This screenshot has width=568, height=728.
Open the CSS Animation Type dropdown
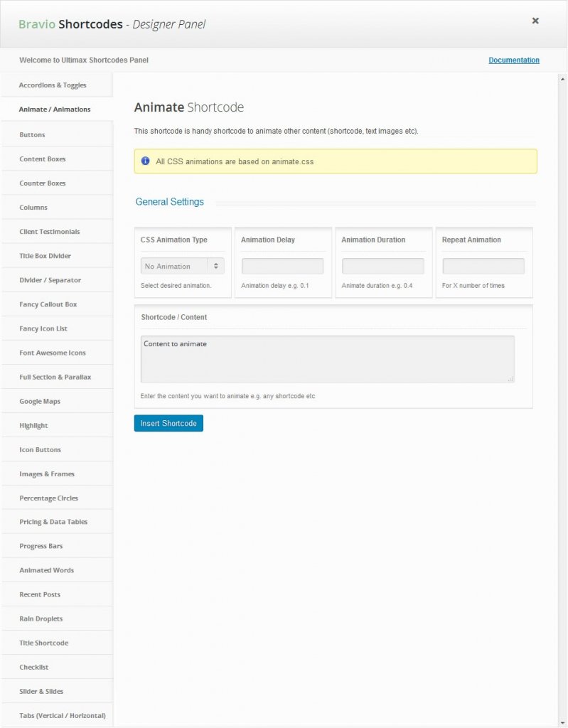point(183,266)
